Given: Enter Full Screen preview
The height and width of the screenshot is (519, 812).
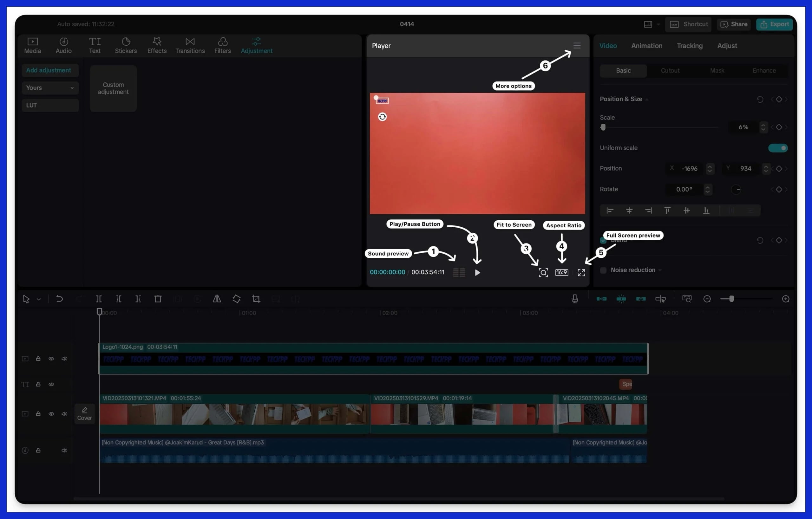Looking at the screenshot, I should 581,272.
